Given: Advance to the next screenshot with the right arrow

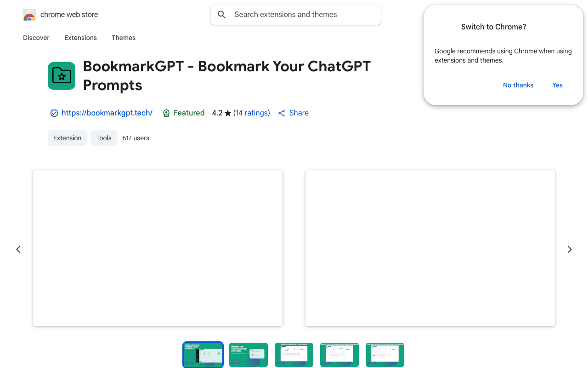Looking at the screenshot, I should [x=570, y=249].
